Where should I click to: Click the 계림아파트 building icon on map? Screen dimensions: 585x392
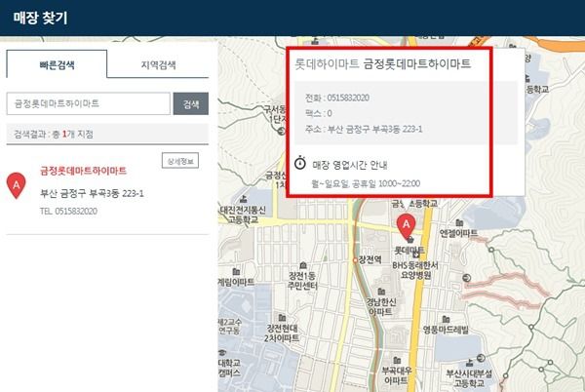click(x=236, y=271)
